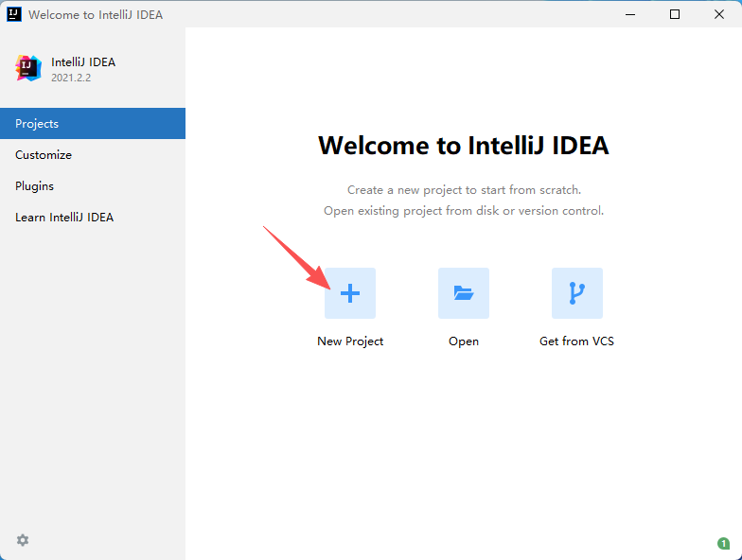Click the Get from VCS label
Screen dimensions: 742x560
pos(577,341)
